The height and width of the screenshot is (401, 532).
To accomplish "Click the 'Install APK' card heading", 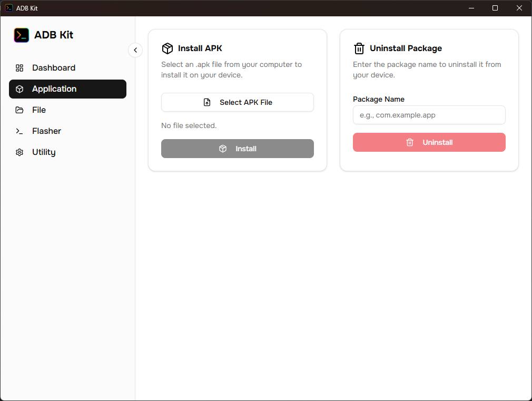I will (x=200, y=48).
